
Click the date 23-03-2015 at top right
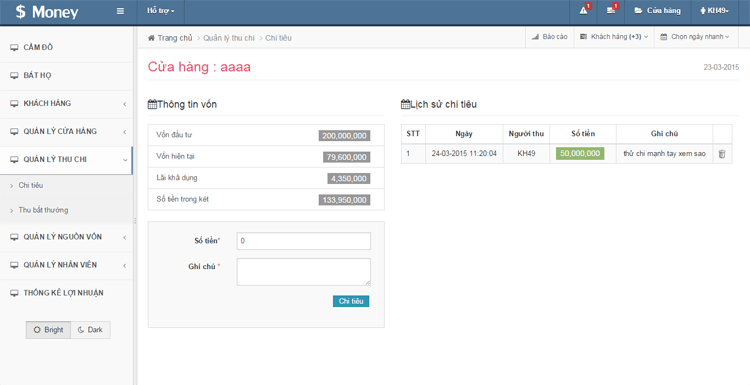[x=721, y=67]
